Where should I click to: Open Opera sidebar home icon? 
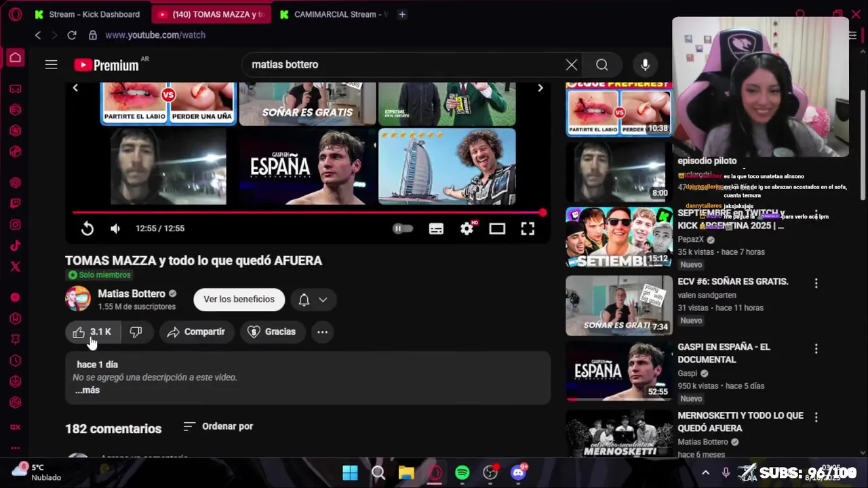tap(15, 58)
